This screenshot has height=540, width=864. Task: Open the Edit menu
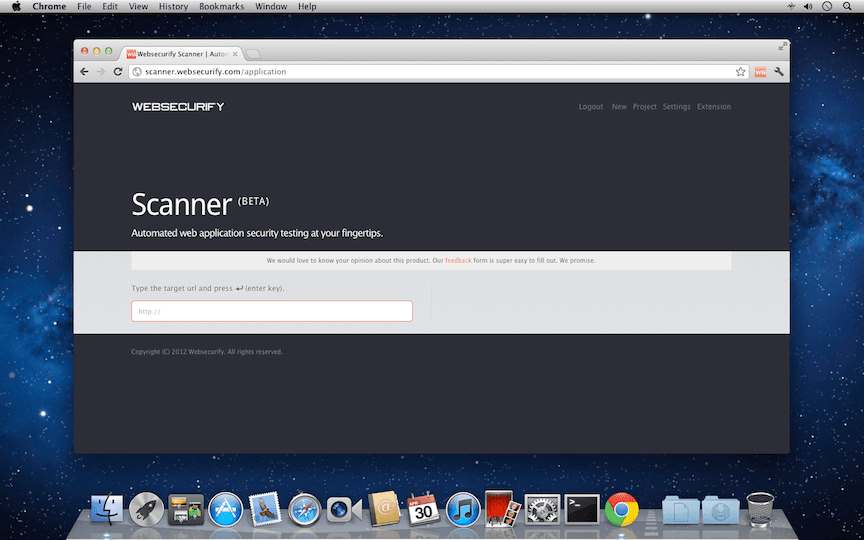[x=110, y=7]
